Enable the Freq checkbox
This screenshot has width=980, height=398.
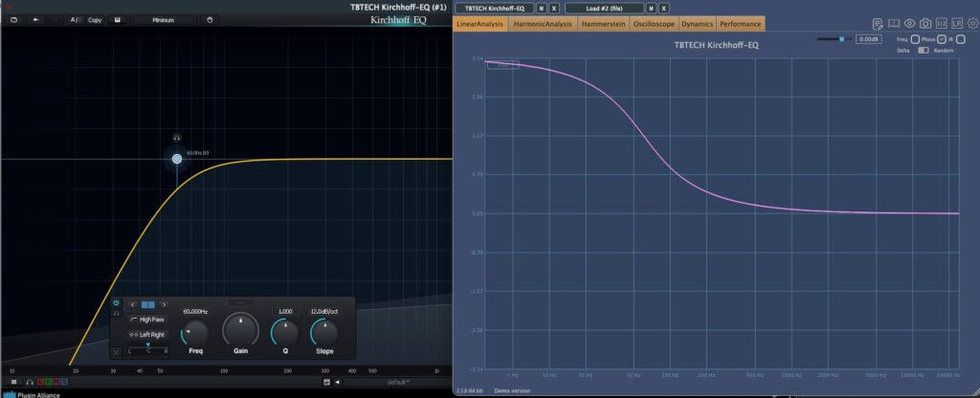pos(915,39)
